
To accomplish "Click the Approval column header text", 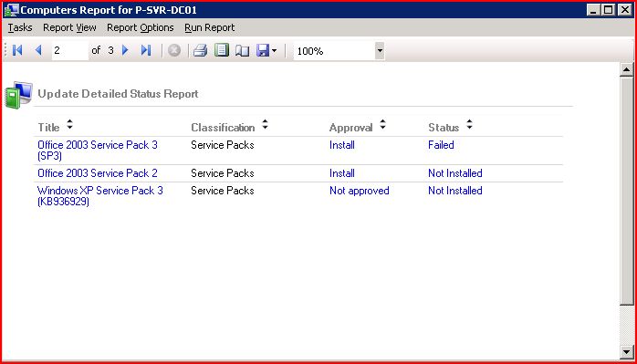I will (351, 128).
